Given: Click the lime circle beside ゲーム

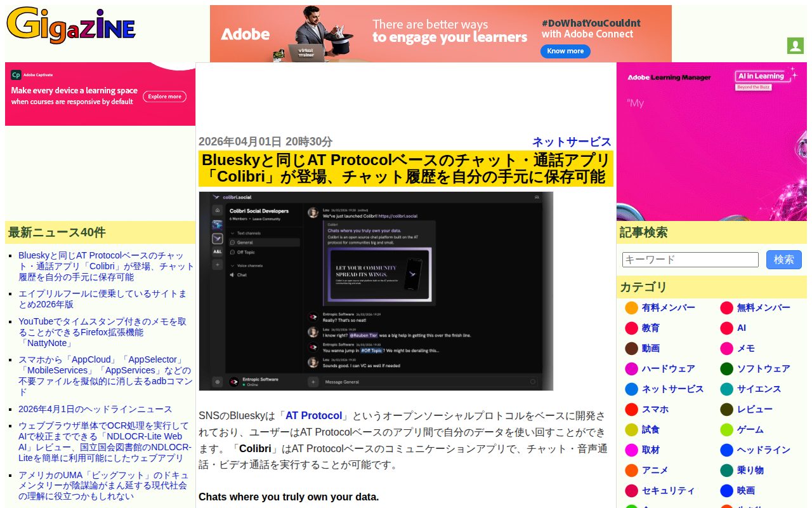Looking at the screenshot, I should point(726,430).
